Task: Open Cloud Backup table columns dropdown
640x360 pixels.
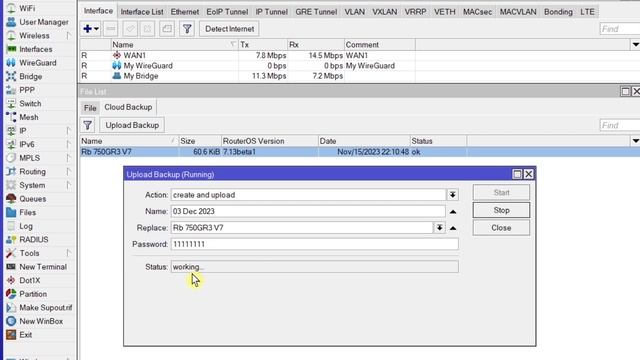Action: click(x=636, y=141)
